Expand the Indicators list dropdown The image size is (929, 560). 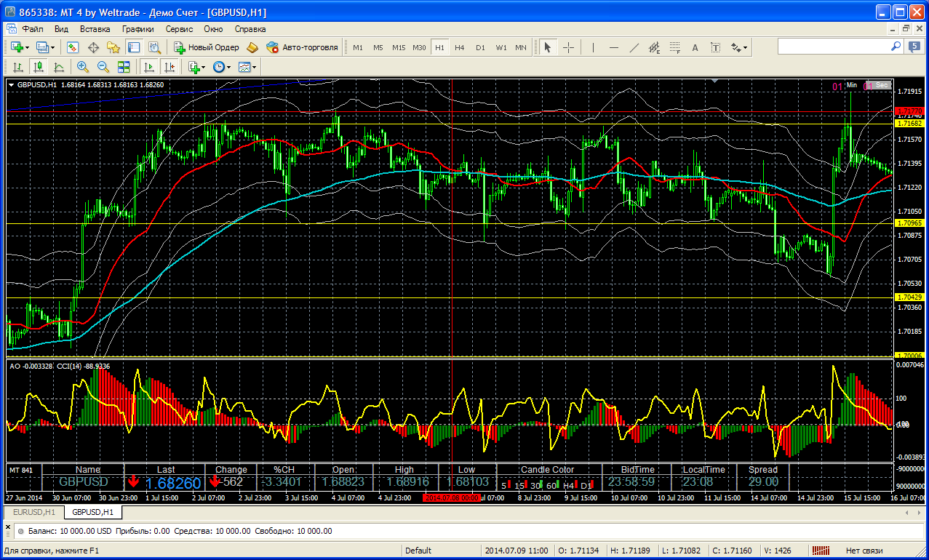tap(204, 67)
